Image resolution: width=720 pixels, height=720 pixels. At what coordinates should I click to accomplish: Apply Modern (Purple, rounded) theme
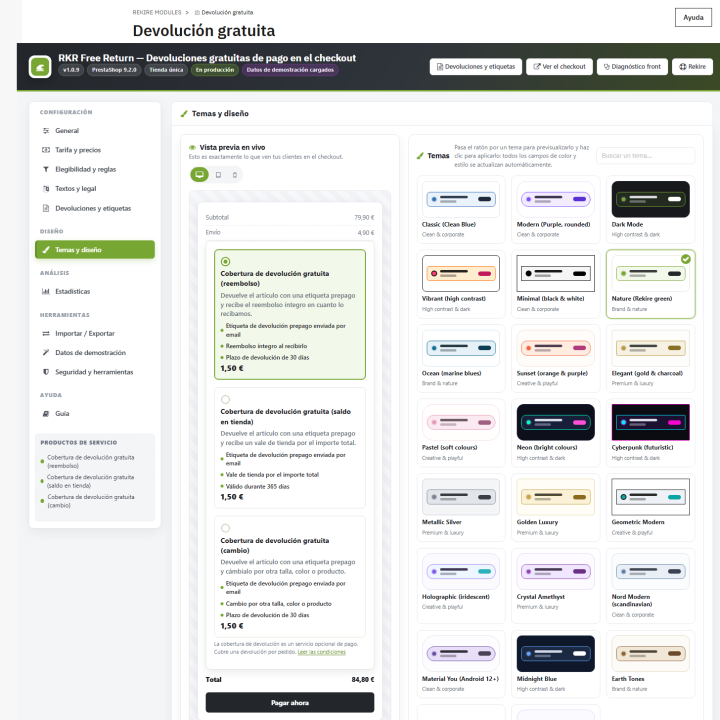pyautogui.click(x=556, y=209)
